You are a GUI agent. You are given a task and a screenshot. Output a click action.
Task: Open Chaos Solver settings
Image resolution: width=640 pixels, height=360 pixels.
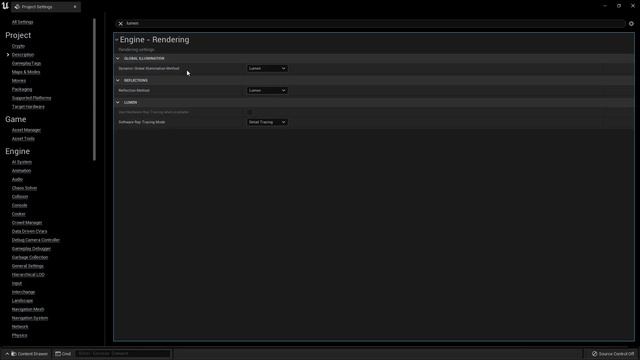(24, 188)
